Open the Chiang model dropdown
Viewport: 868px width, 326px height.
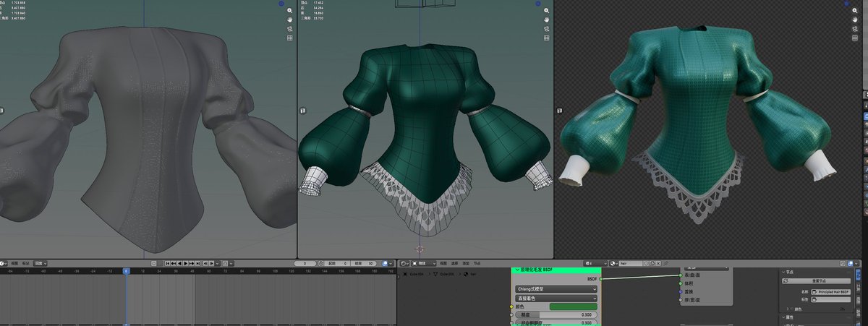(x=556, y=288)
